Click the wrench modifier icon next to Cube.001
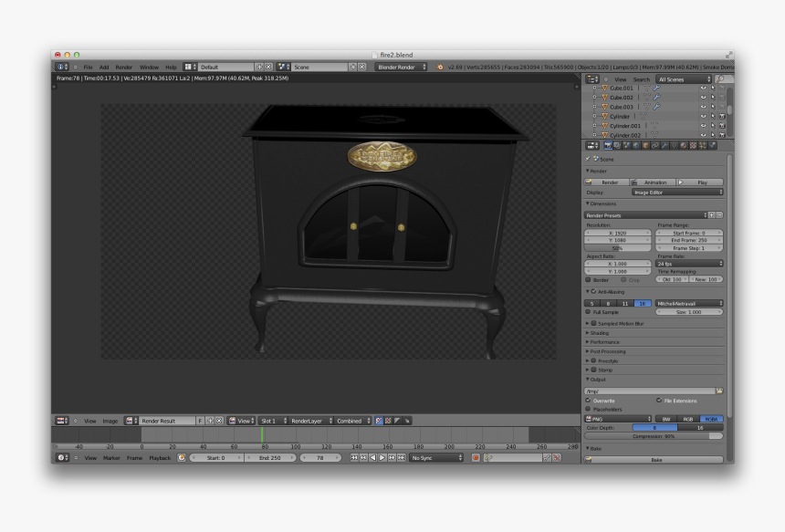The width and height of the screenshot is (785, 532). tap(657, 89)
